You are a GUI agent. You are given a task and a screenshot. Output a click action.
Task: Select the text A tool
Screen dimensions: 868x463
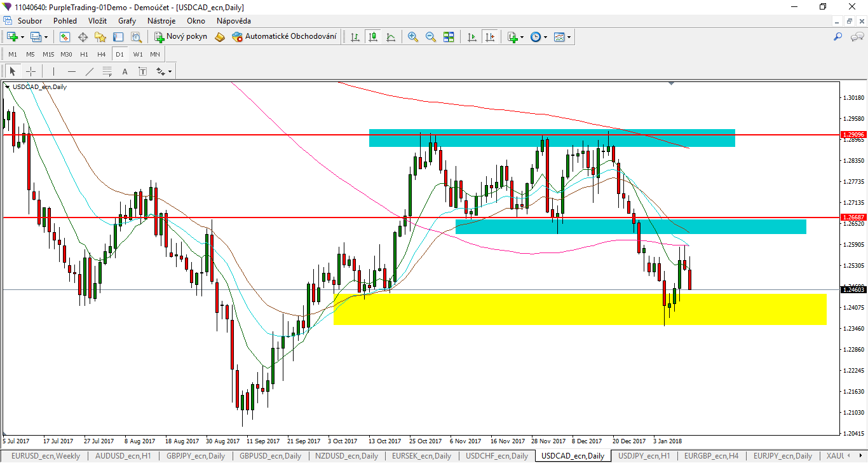[125, 71]
